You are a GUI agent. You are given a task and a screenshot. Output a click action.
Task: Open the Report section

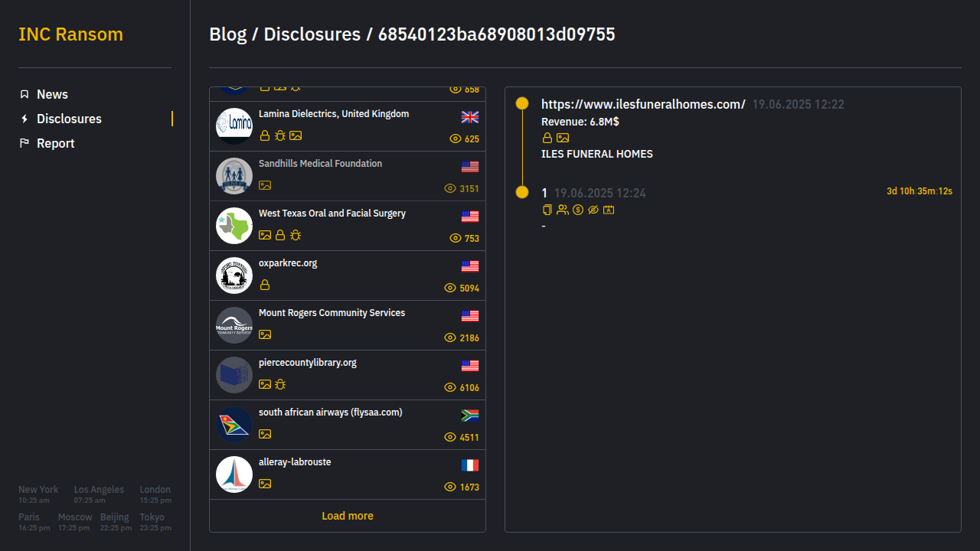[x=56, y=143]
